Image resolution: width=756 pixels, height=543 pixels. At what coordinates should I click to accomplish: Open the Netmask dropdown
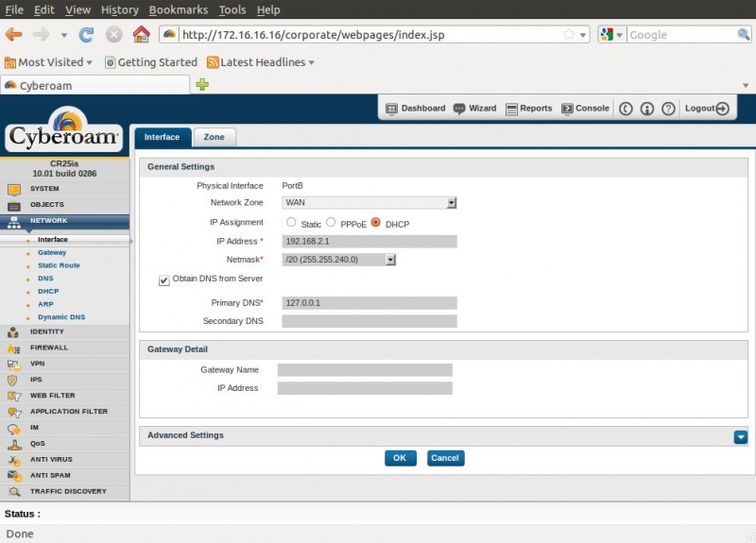390,260
